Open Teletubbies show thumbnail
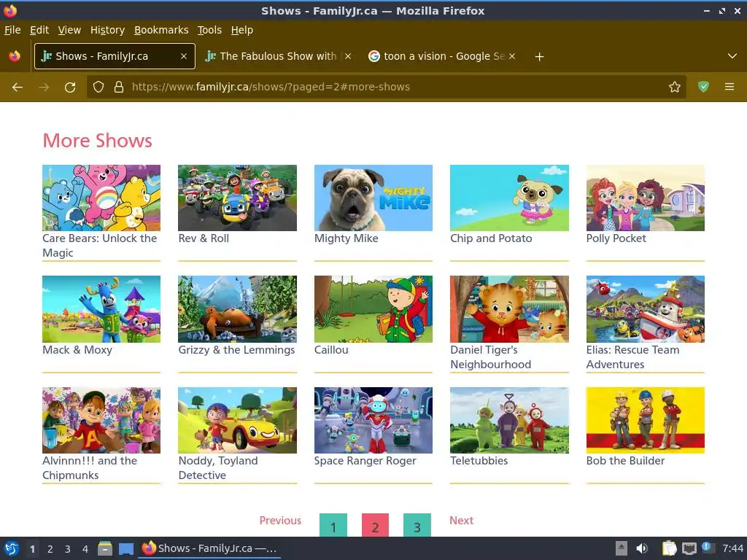 [x=509, y=420]
